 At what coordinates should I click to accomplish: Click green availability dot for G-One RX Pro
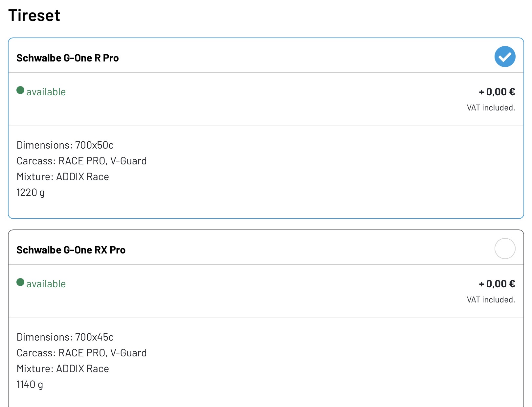20,282
